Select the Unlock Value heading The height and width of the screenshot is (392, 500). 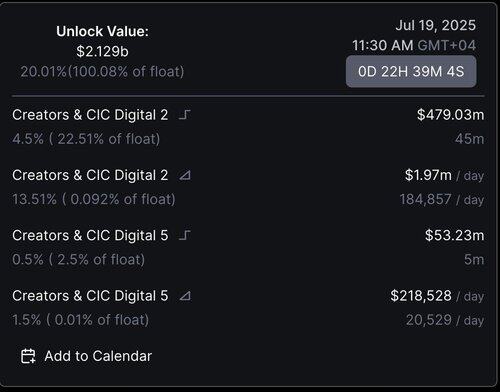coord(102,31)
